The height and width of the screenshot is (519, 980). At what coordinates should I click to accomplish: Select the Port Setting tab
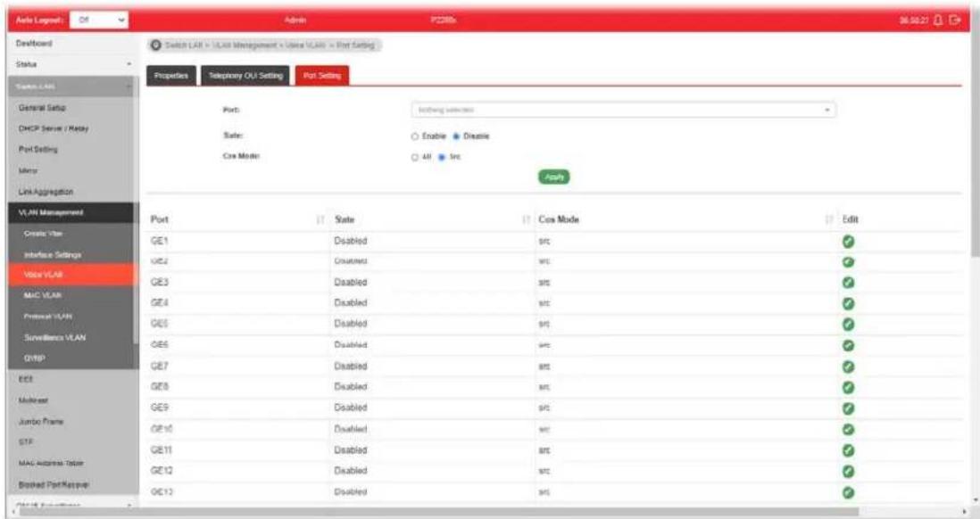[x=322, y=76]
